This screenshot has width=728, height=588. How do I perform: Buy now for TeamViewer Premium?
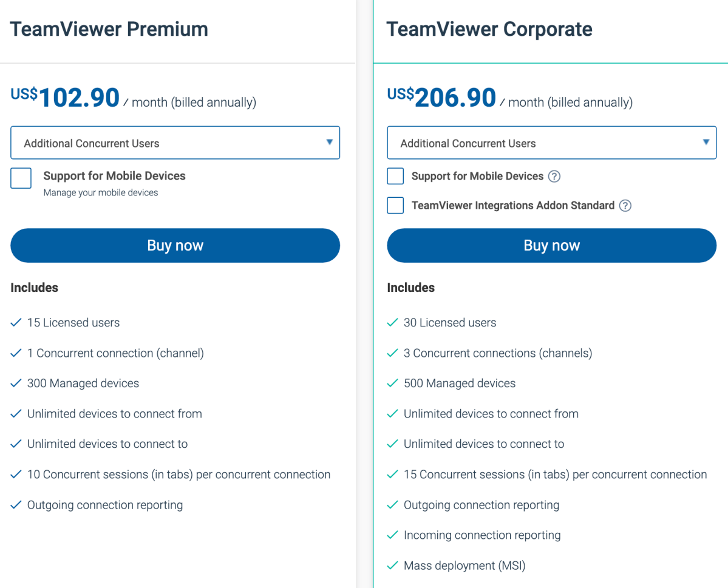pyautogui.click(x=175, y=246)
